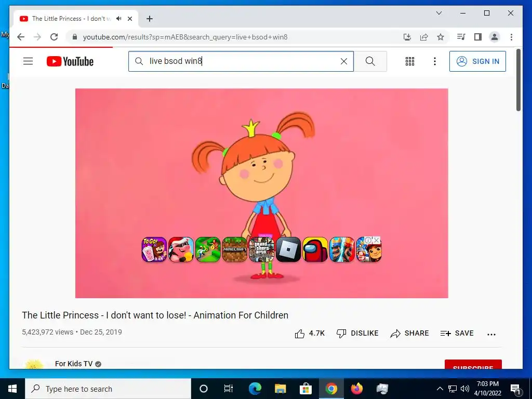Viewport: 532px width, 399px height.
Task: Click the Roblox icon in the ad
Action: point(288,249)
